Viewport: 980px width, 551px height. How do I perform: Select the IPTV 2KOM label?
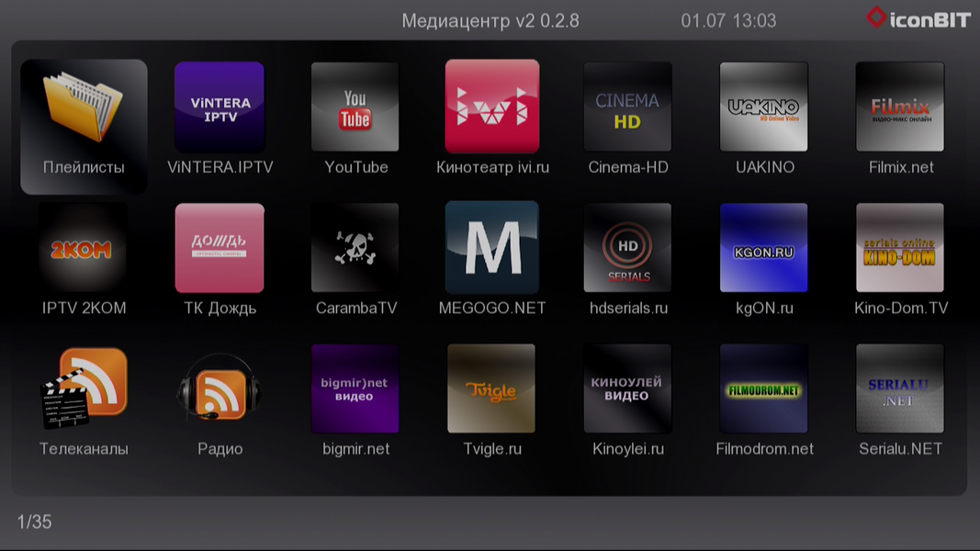pyautogui.click(x=84, y=308)
